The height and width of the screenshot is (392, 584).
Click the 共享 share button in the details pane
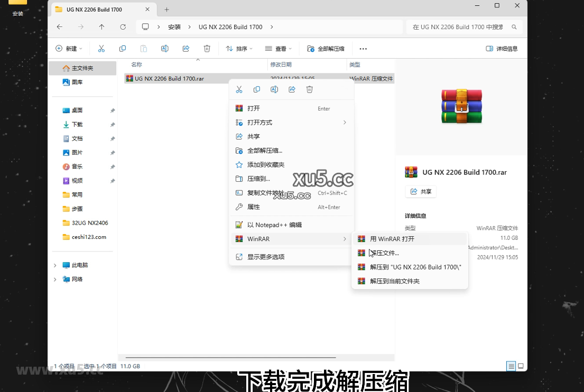coord(421,191)
